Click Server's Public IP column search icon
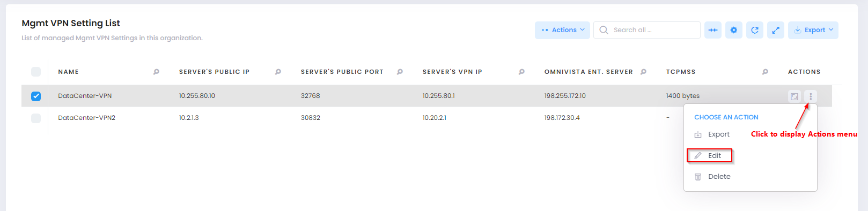The image size is (868, 211). click(x=278, y=72)
